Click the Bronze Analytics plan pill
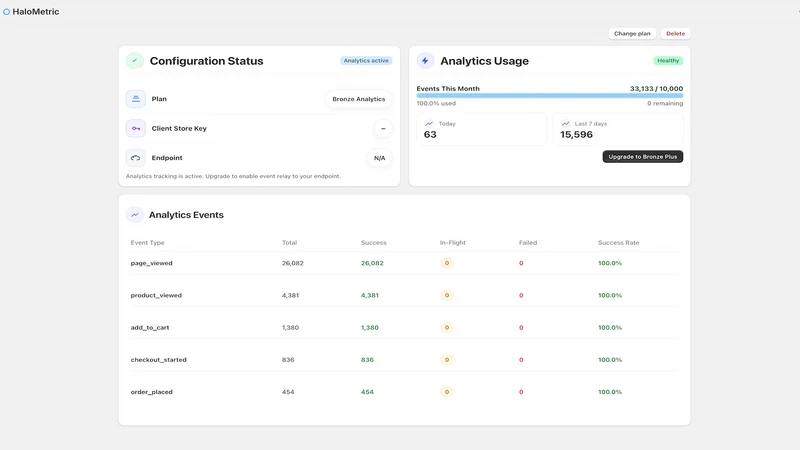The width and height of the screenshot is (800, 450). (x=359, y=99)
